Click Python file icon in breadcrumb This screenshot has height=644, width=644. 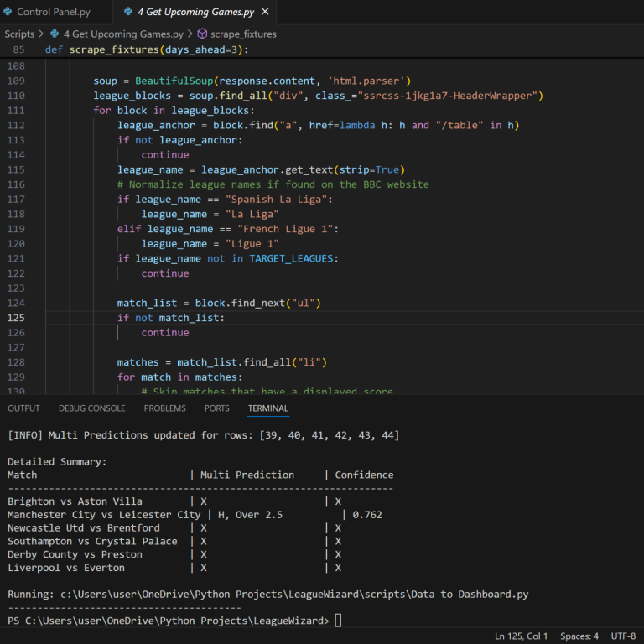click(55, 34)
